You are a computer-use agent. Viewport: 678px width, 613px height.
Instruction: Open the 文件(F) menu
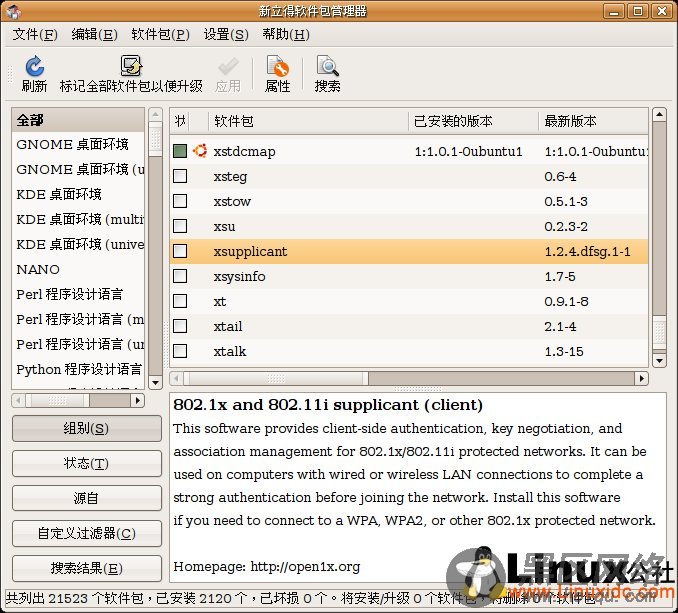pos(35,34)
